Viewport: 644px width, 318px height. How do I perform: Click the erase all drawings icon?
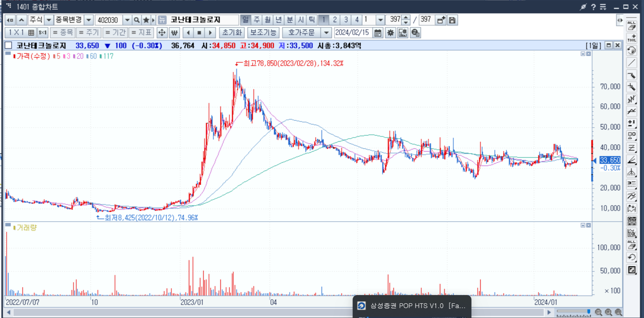[632, 26]
